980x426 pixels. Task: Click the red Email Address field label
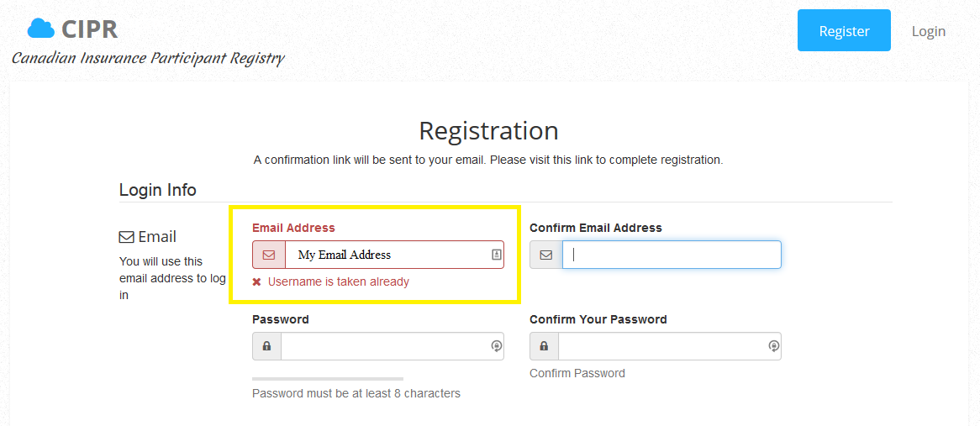tap(294, 228)
